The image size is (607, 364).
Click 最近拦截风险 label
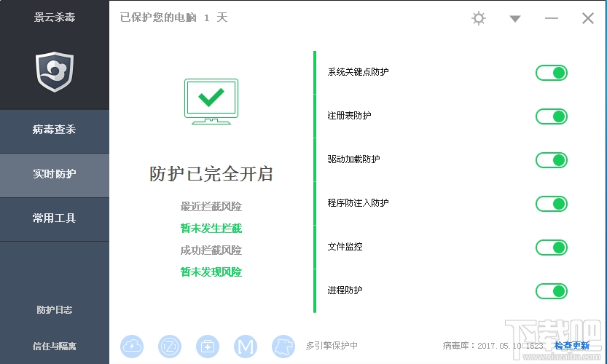[x=211, y=207]
